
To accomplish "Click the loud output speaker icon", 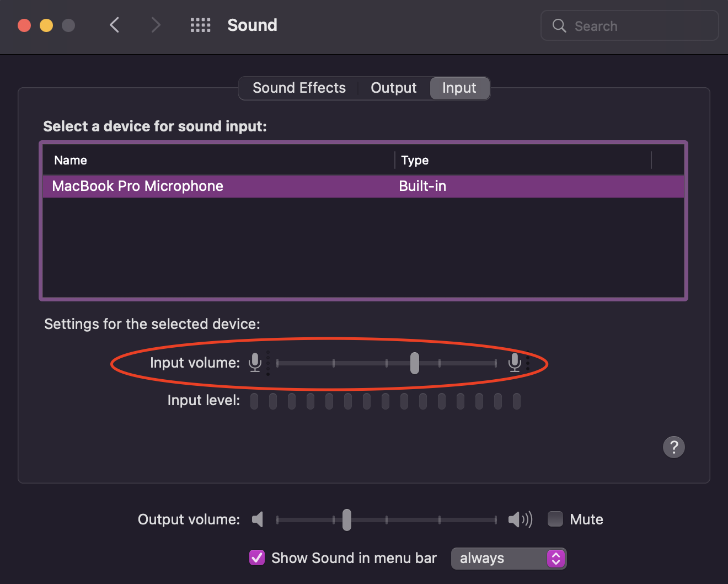I will (x=520, y=519).
